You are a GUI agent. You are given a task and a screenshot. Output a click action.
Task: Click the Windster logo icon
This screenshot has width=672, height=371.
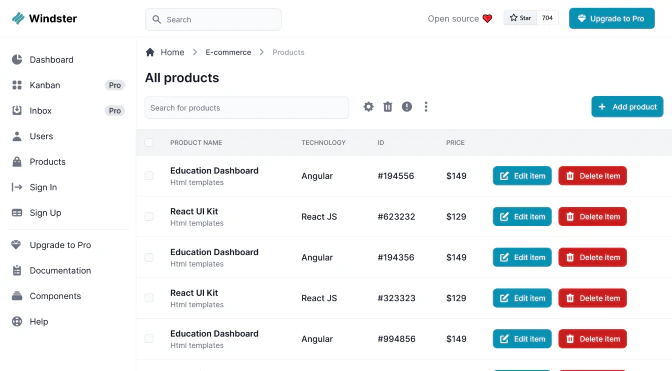(18, 18)
